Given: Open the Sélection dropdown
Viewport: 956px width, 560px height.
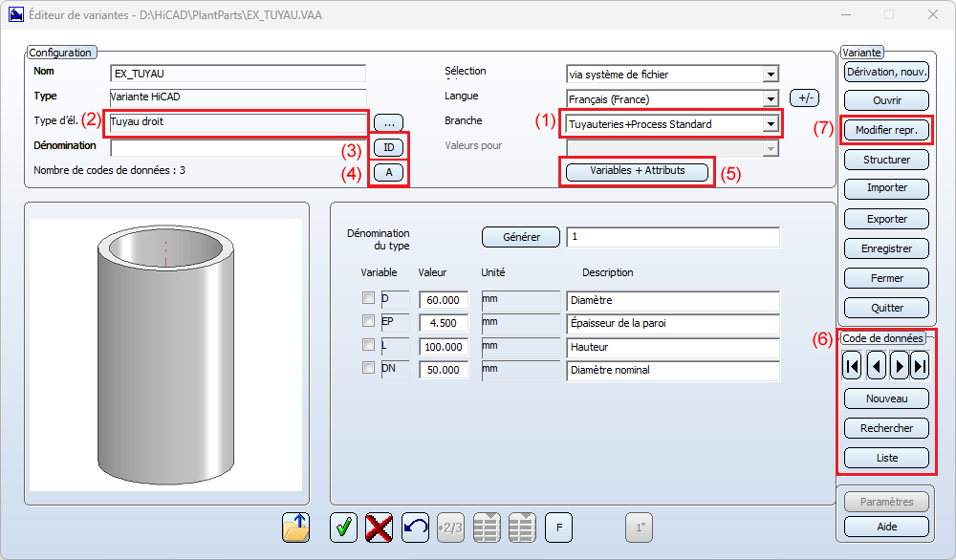Looking at the screenshot, I should 770,75.
